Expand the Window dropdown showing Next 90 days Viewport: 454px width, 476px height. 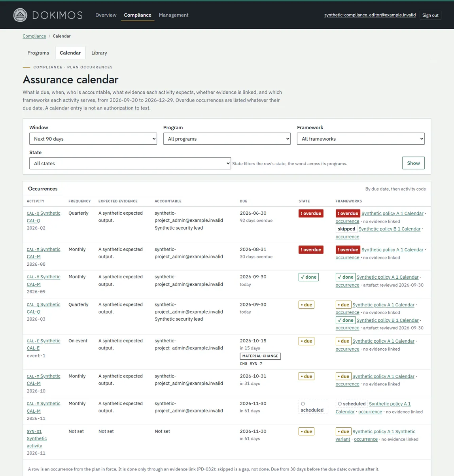(93, 139)
